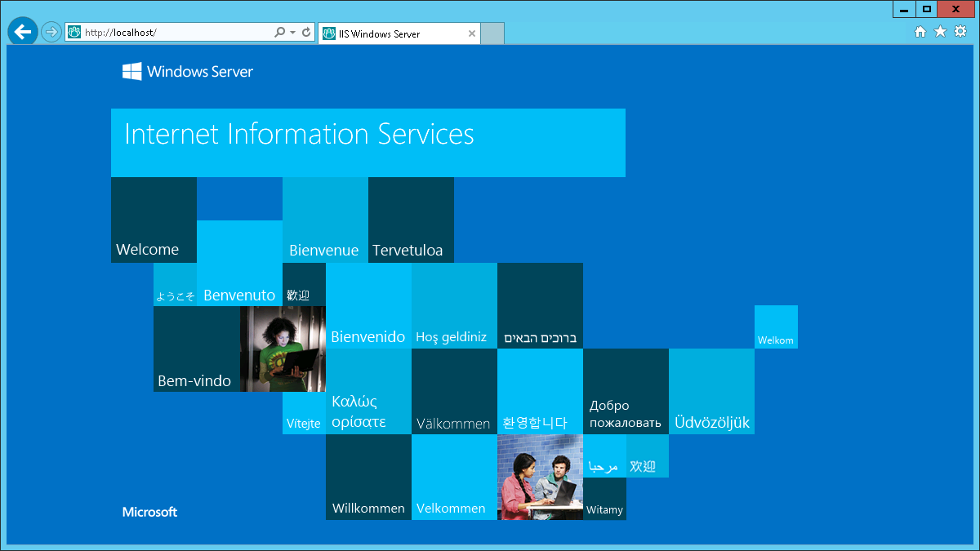Click the site icon beside the URL
Image resolution: width=980 pixels, height=551 pixels.
point(75,33)
